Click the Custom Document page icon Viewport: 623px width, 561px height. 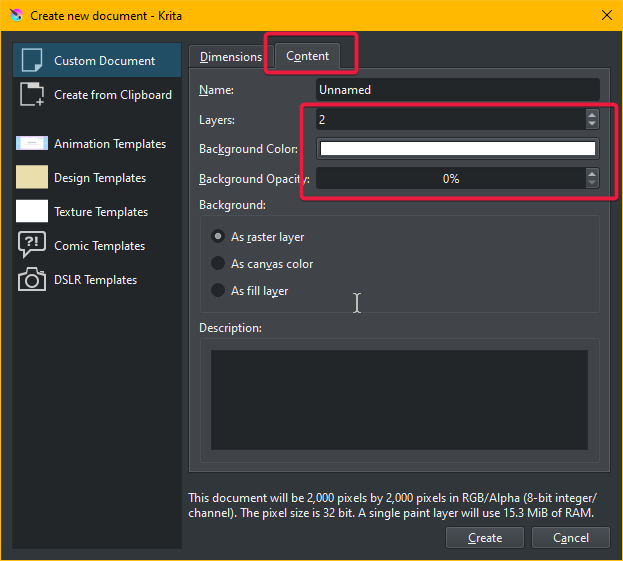[31, 60]
